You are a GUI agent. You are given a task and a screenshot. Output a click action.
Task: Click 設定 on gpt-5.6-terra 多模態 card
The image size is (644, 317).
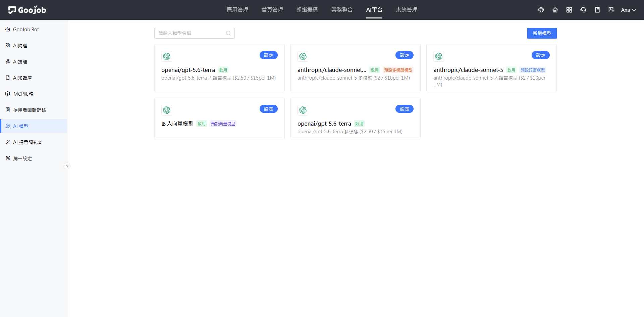click(405, 109)
